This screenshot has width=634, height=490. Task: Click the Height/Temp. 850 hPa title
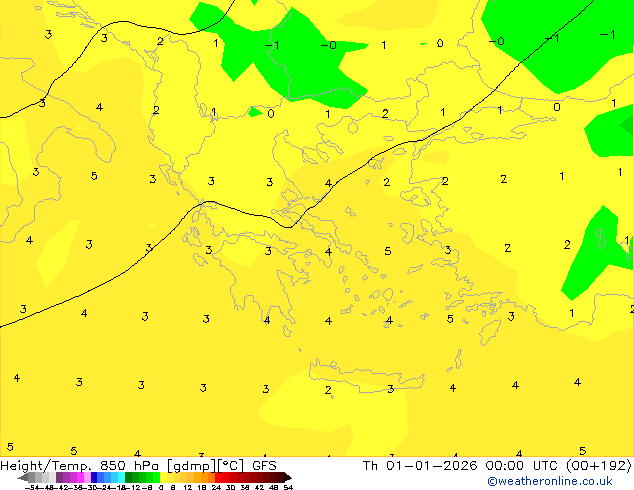[83, 466]
